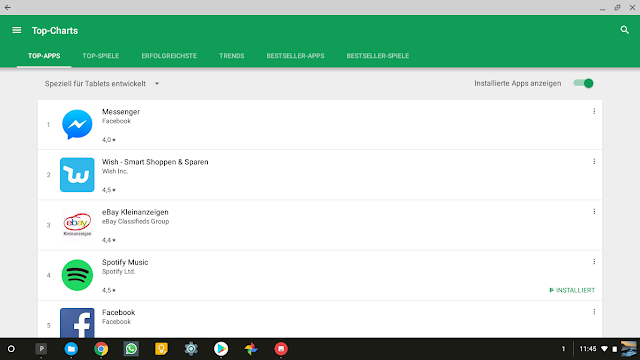Open the hamburger navigation menu
Viewport: 640px width, 360px height.
coord(16,30)
